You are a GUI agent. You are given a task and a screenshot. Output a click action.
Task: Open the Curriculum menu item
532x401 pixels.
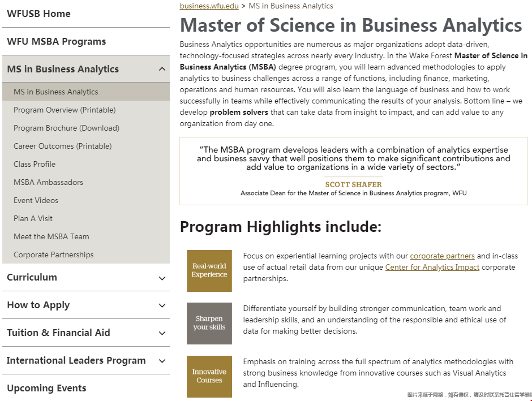click(x=32, y=277)
